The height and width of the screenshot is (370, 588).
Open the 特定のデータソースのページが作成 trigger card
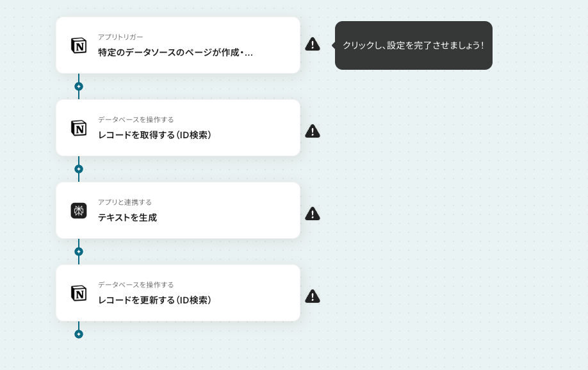pos(178,45)
